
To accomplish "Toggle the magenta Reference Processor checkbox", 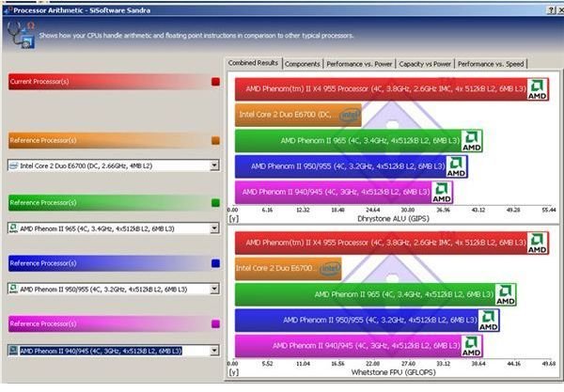I will (215, 324).
